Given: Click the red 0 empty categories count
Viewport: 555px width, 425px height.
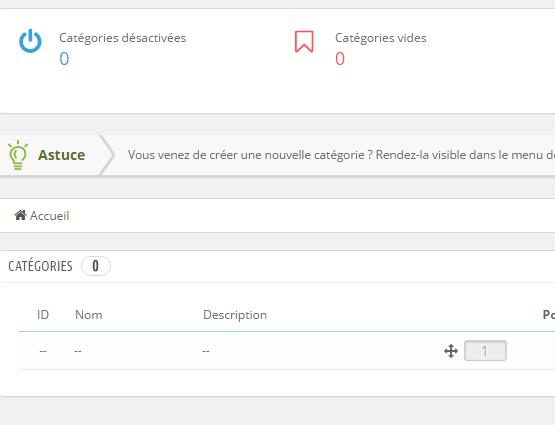Looking at the screenshot, I should (x=340, y=59).
